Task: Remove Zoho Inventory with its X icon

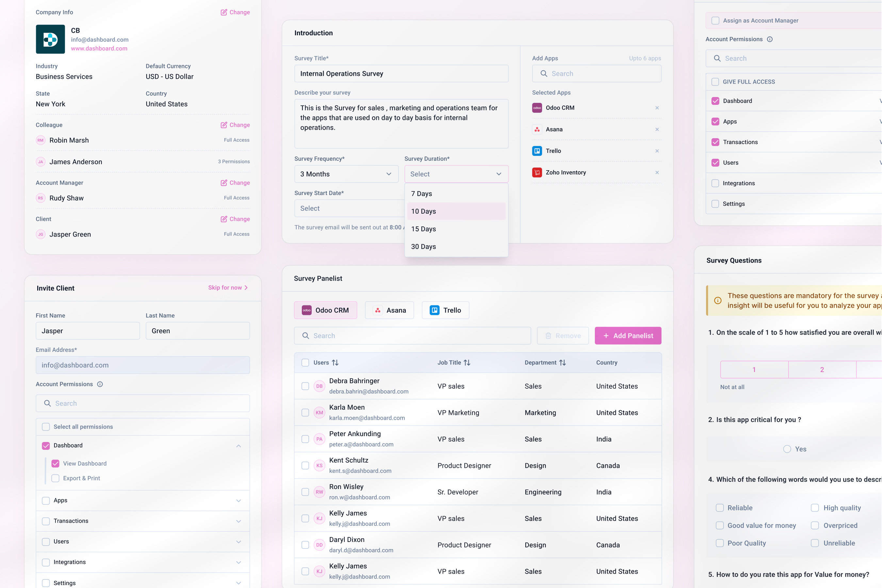Action: [657, 172]
